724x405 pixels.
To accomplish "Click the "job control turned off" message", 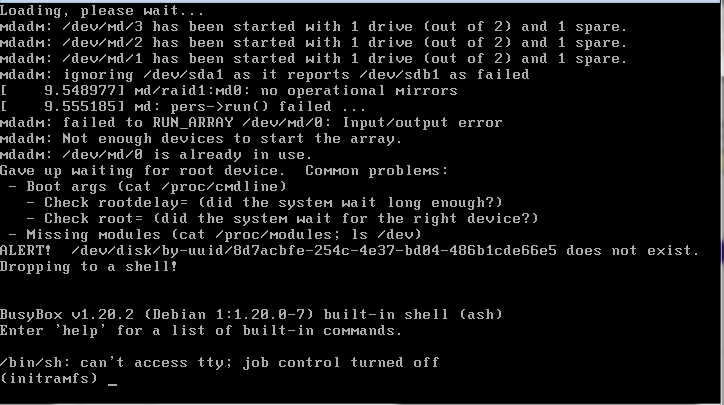I will tap(220, 362).
